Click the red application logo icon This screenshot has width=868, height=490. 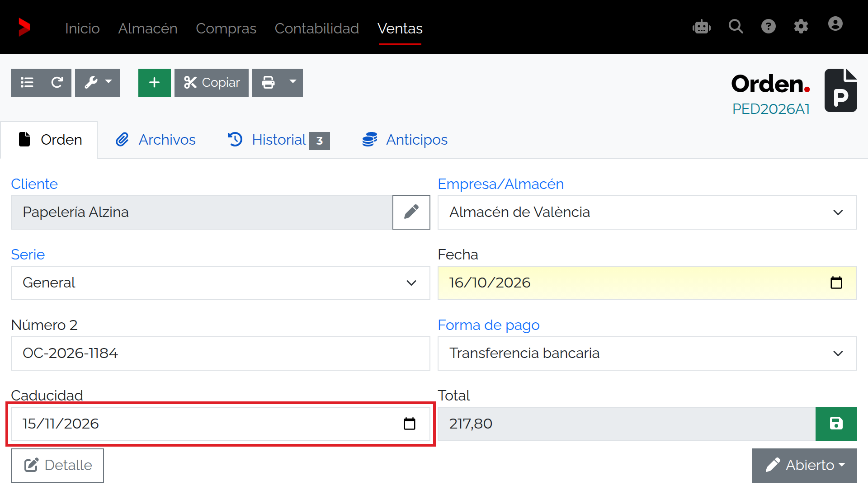(x=24, y=27)
